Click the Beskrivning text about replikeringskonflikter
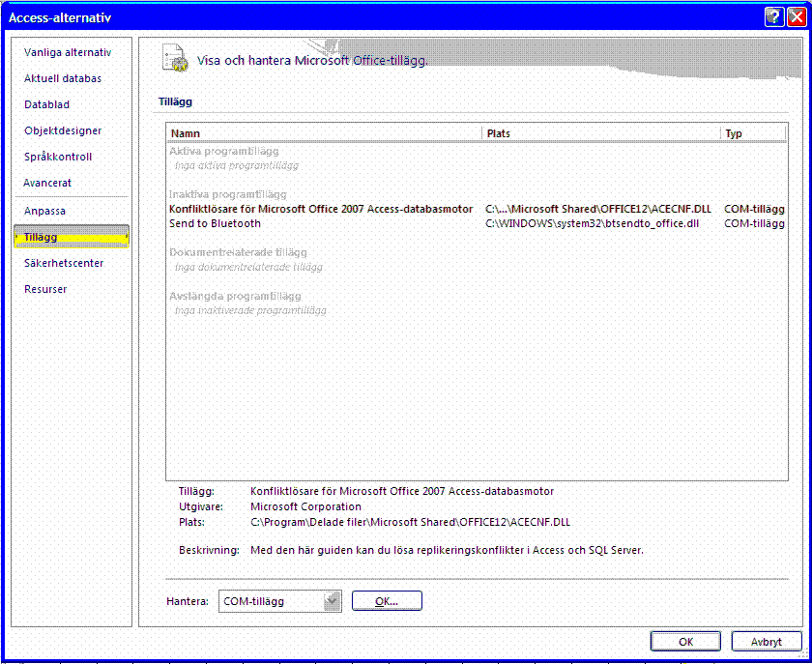The height and width of the screenshot is (664, 812). point(447,550)
